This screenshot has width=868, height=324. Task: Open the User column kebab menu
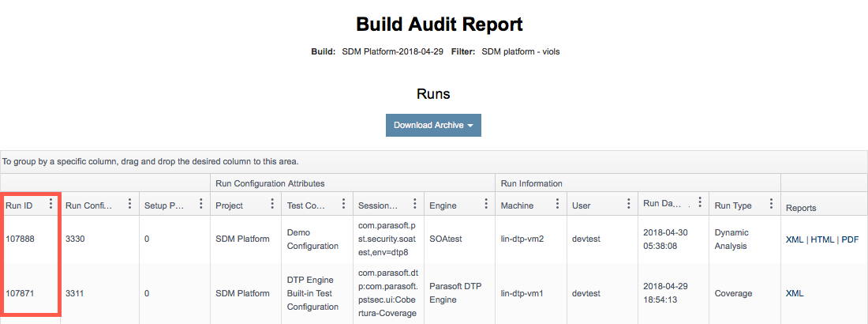pos(629,204)
